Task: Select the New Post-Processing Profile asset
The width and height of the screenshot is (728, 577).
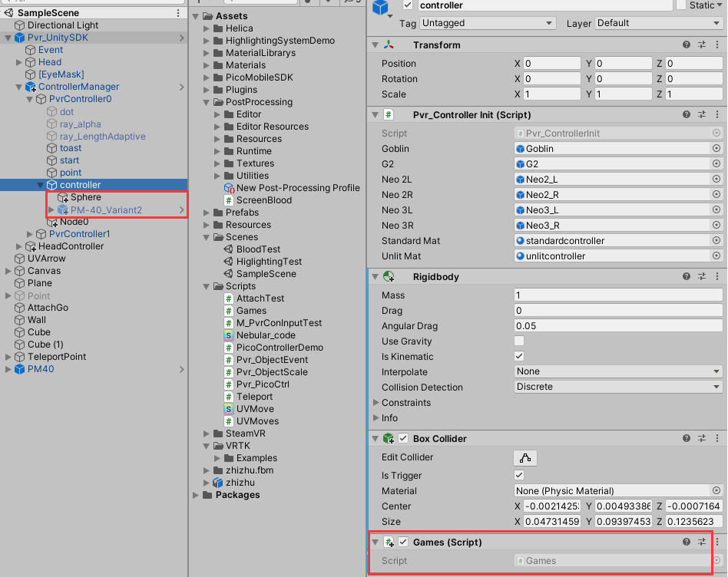Action: [292, 188]
